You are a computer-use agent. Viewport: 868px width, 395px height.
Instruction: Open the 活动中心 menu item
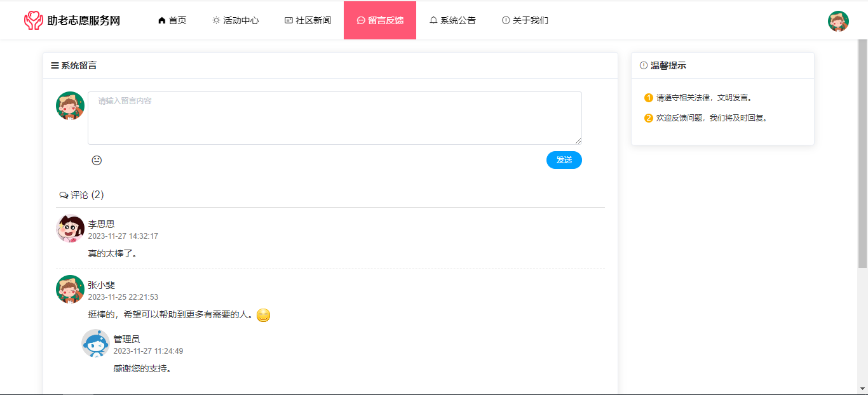[x=236, y=20]
